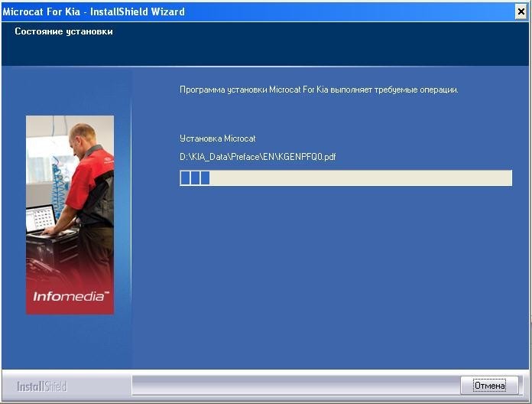Click the 'Состояние установки' heading
Viewport: 532px width, 404px height.
pyautogui.click(x=63, y=31)
